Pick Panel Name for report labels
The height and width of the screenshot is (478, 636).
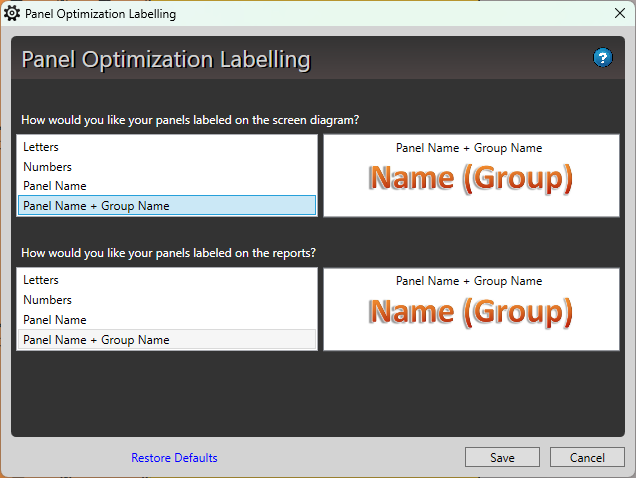click(54, 320)
